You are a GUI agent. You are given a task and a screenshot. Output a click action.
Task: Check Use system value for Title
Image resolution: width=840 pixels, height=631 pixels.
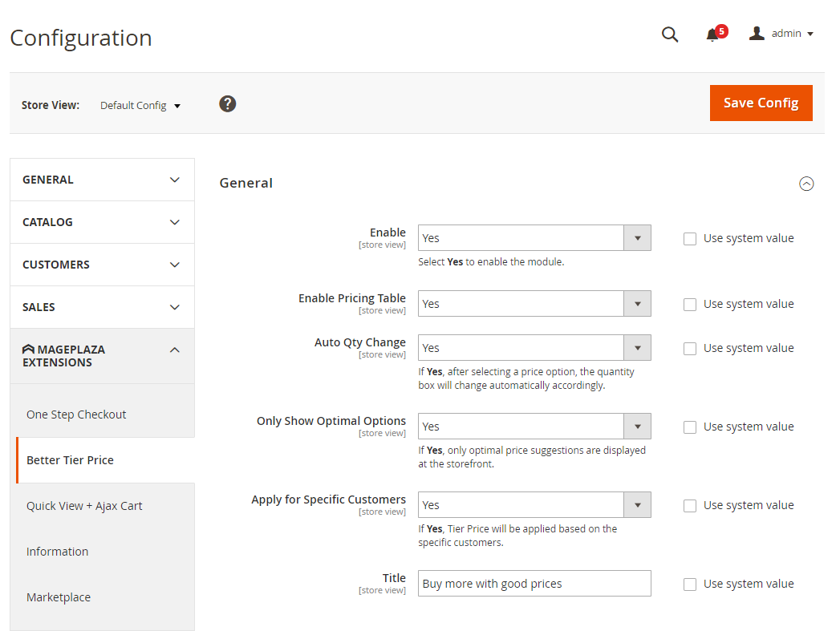[690, 584]
